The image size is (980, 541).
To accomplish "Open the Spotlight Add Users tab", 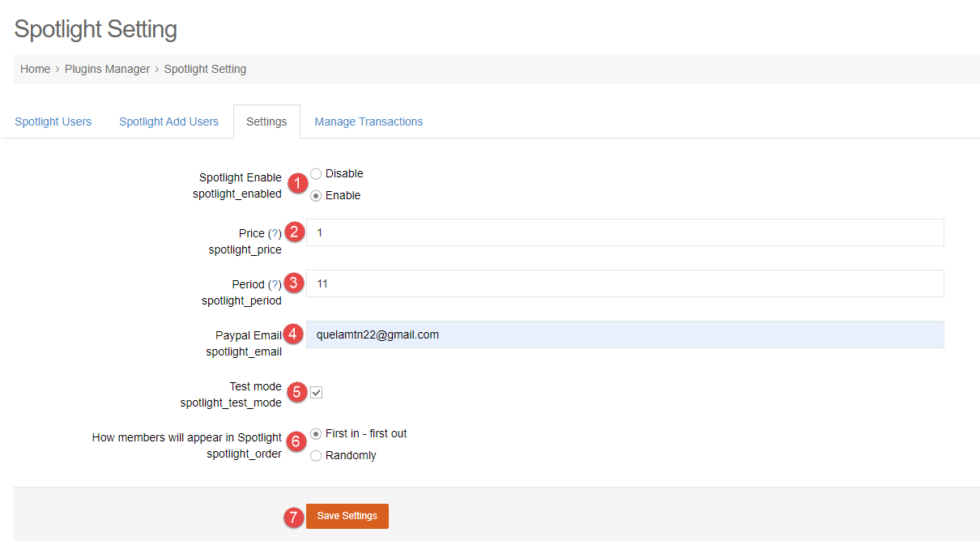I will pyautogui.click(x=168, y=121).
